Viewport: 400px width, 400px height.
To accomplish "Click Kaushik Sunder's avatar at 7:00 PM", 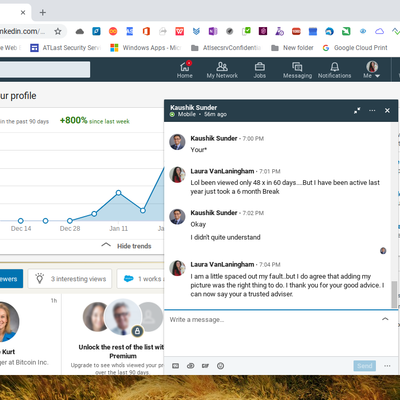I will tap(177, 142).
